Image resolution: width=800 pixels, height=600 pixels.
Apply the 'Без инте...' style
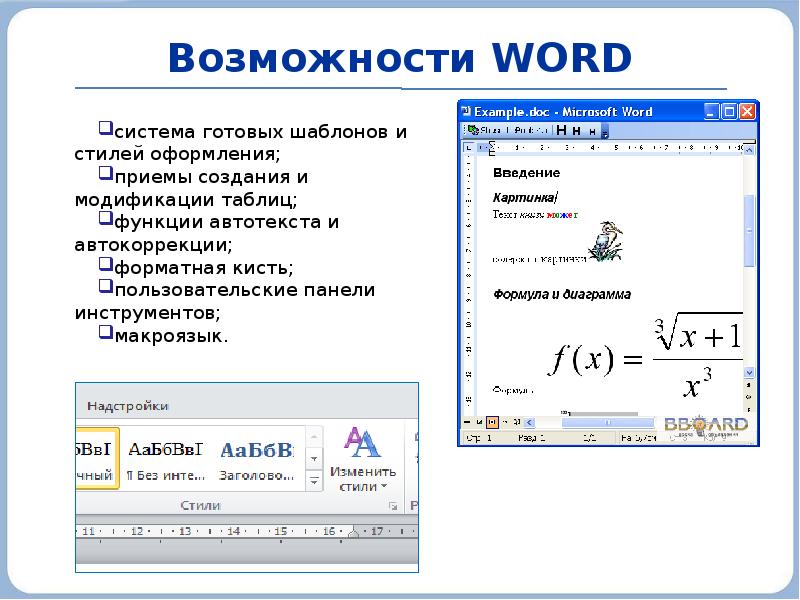165,461
